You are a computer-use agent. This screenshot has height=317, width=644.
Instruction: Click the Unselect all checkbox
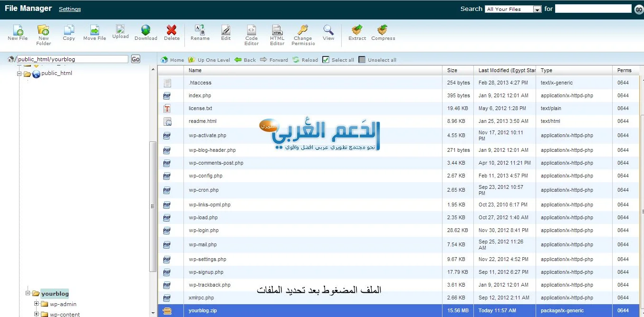(x=362, y=60)
